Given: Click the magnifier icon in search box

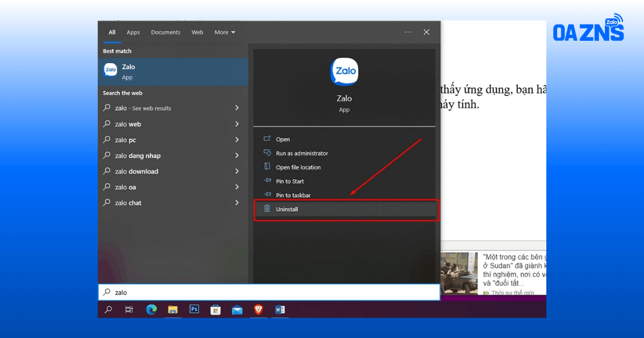Looking at the screenshot, I should (x=107, y=292).
